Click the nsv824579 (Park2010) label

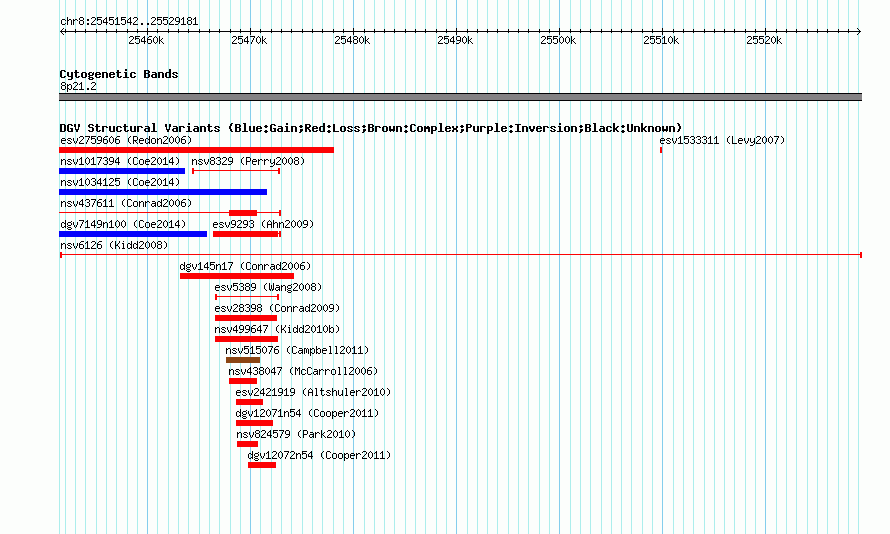coord(296,434)
